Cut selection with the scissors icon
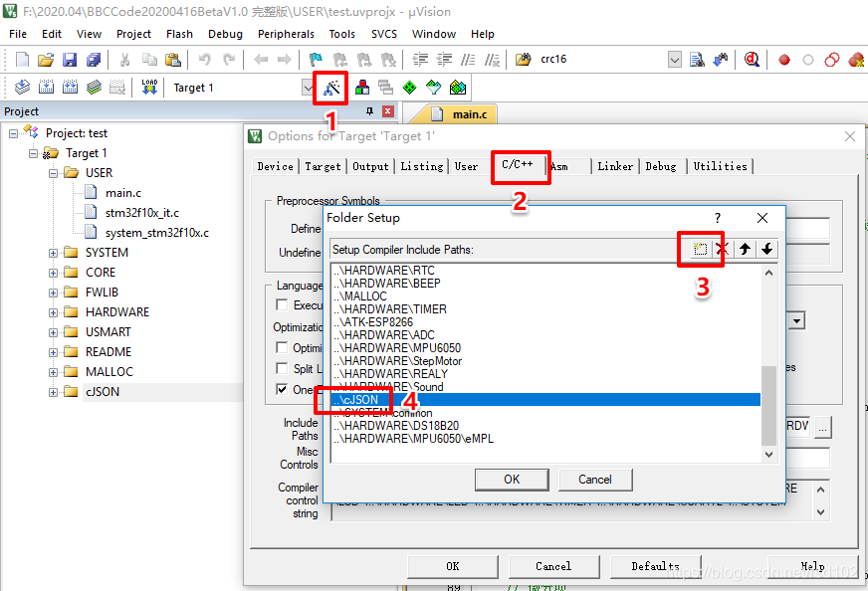 coord(125,60)
